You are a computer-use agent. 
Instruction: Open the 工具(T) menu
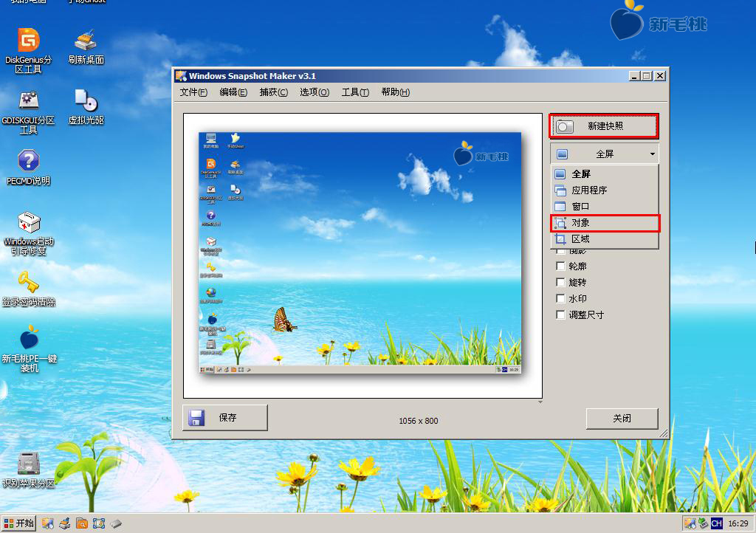tap(355, 92)
